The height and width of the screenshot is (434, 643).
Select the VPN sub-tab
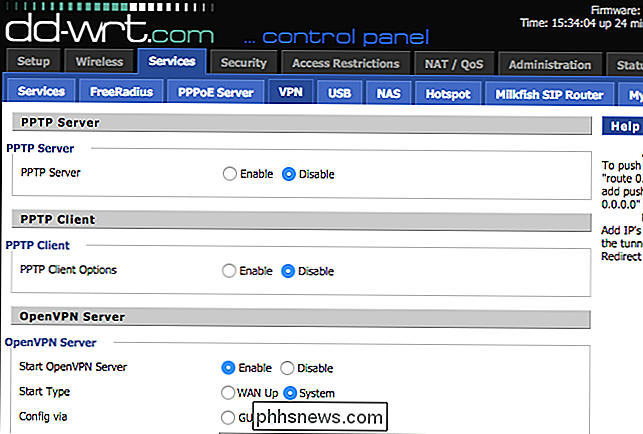click(290, 92)
